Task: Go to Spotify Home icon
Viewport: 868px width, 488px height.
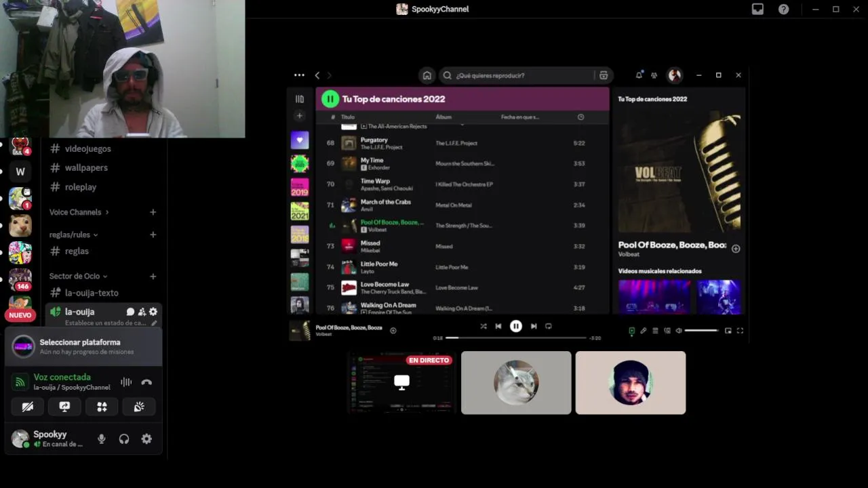Action: click(427, 75)
